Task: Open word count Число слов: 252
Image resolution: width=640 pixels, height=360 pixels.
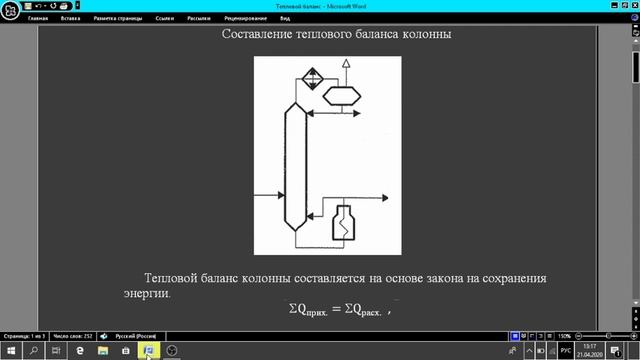Action: click(x=73, y=336)
